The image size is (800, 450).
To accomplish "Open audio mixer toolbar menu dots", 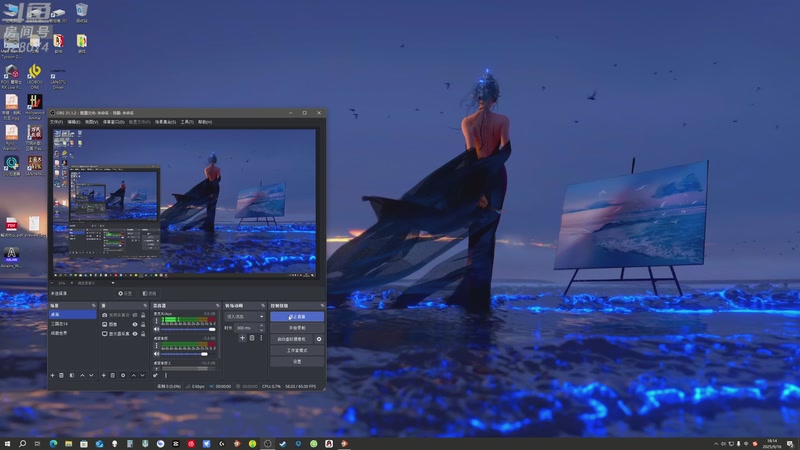I will (166, 376).
